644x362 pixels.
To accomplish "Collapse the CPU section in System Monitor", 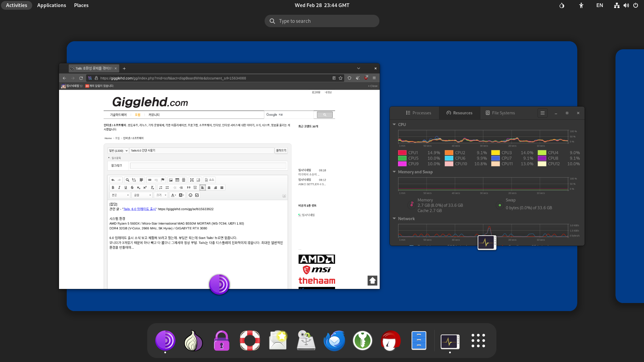I will tap(394, 124).
